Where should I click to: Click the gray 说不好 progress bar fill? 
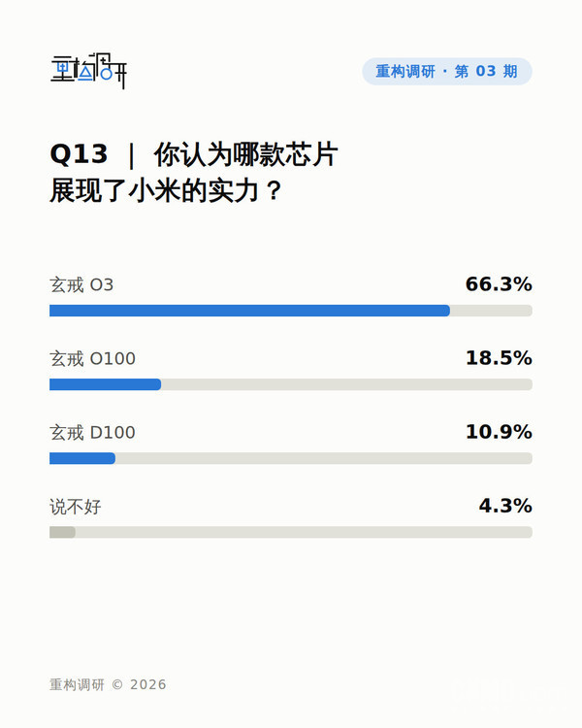tap(63, 532)
